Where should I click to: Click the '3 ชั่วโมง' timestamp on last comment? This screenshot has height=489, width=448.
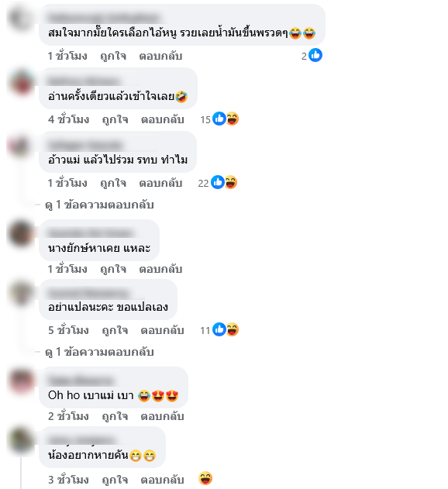point(69,480)
